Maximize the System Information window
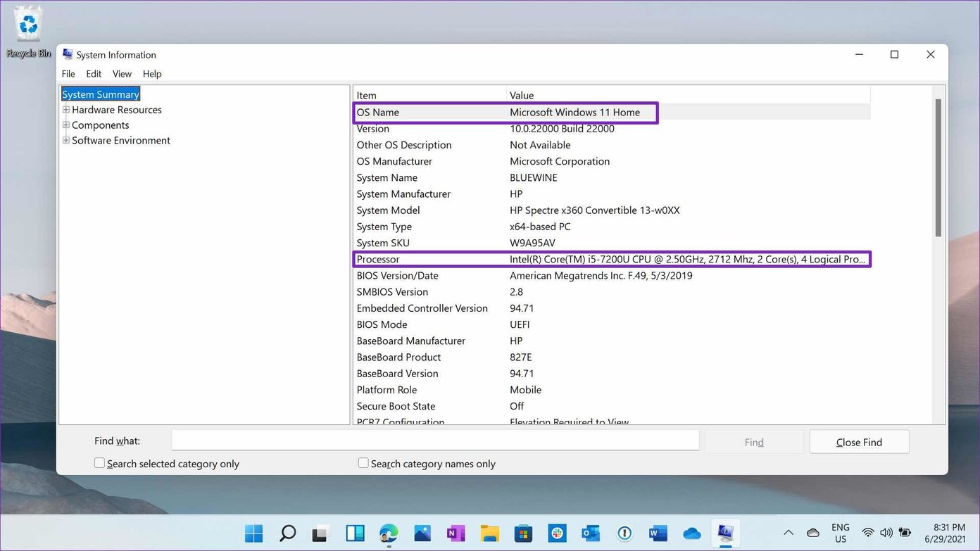 894,55
